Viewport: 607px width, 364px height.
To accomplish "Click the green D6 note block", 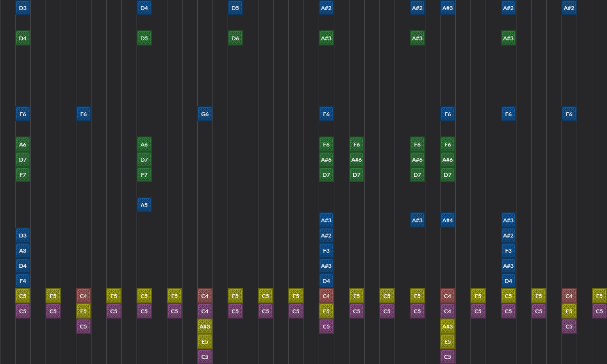I will coord(235,38).
